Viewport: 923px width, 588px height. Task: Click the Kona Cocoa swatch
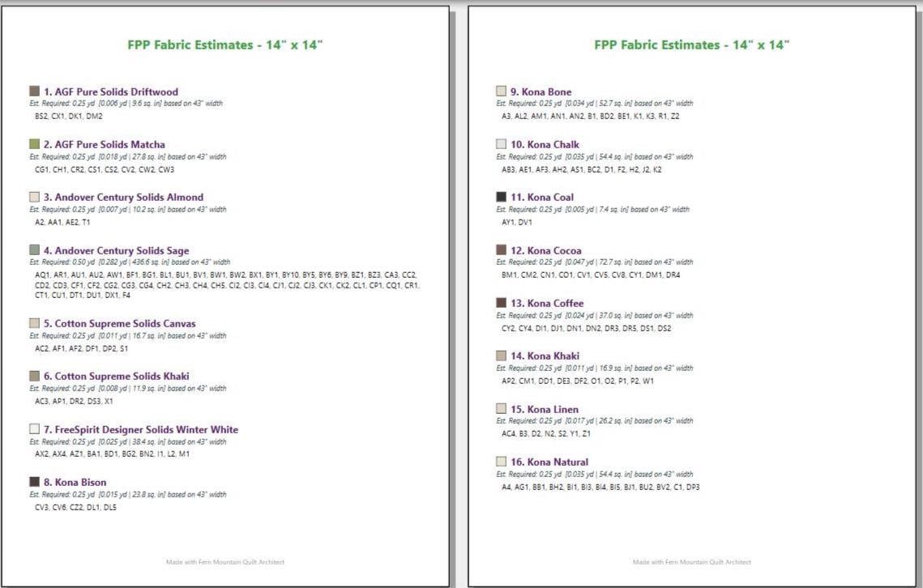(x=501, y=249)
